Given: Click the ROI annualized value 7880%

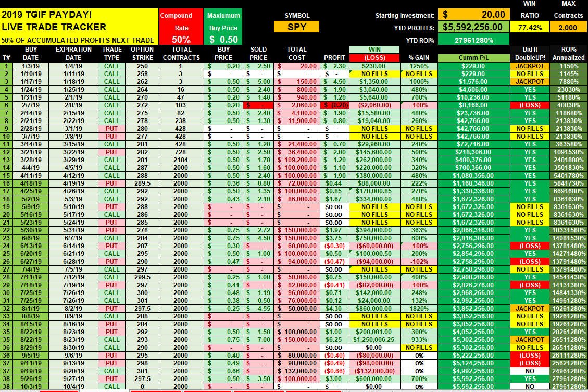Looking at the screenshot, I should 569,81.
